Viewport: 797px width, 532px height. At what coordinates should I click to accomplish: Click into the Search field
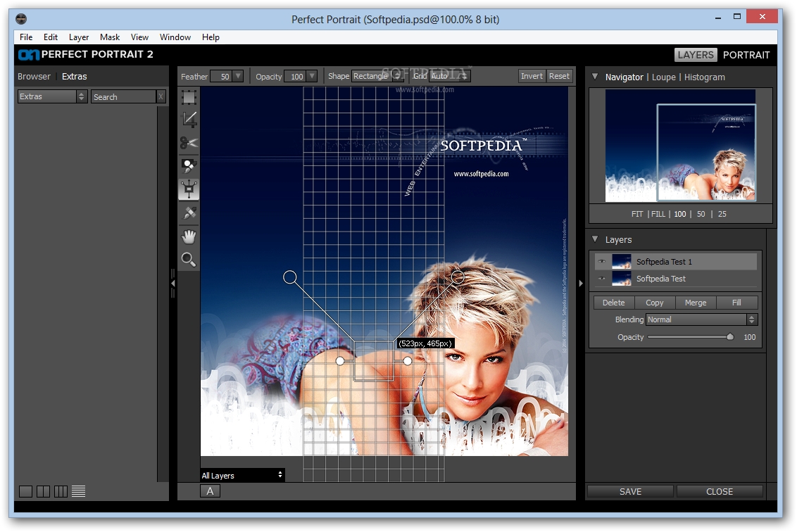coord(123,96)
